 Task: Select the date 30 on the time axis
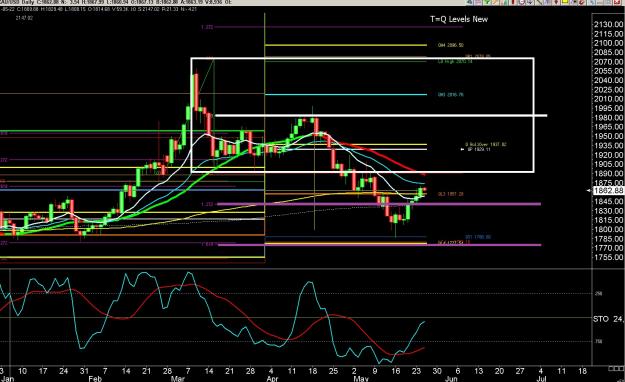point(437,371)
